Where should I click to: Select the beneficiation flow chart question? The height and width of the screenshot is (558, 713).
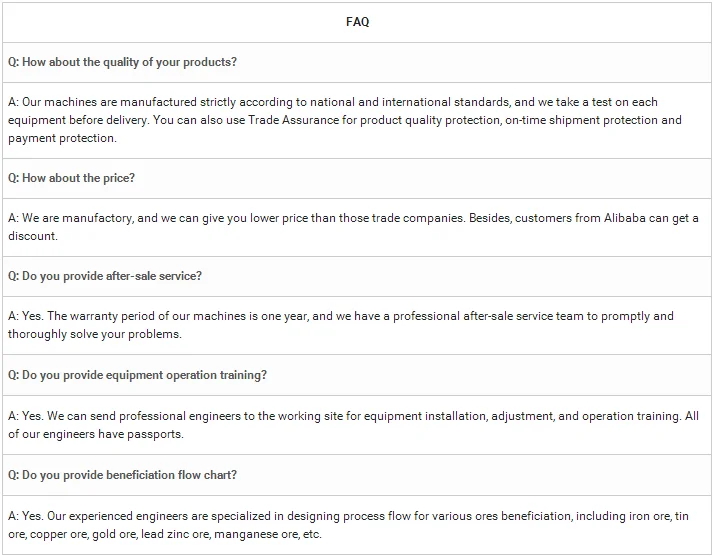click(x=122, y=475)
